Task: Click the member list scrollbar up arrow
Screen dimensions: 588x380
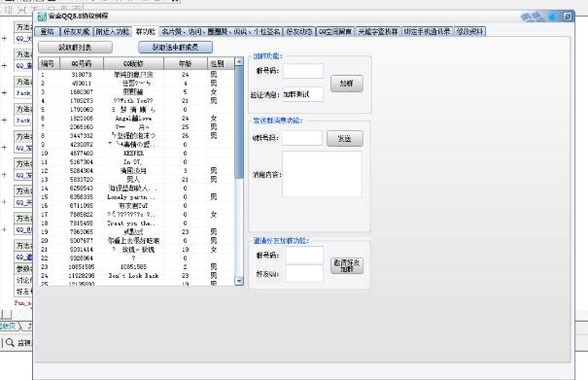Action: tap(239, 61)
